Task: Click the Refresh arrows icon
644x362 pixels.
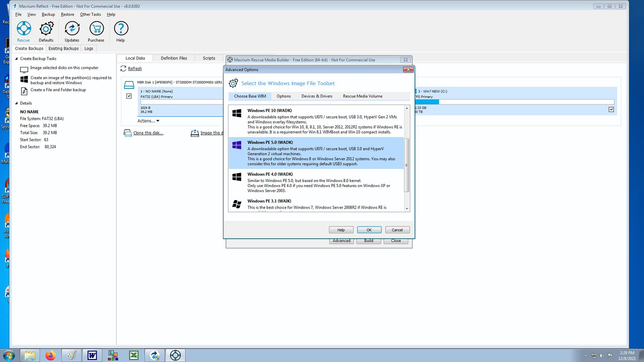Action: (x=123, y=68)
